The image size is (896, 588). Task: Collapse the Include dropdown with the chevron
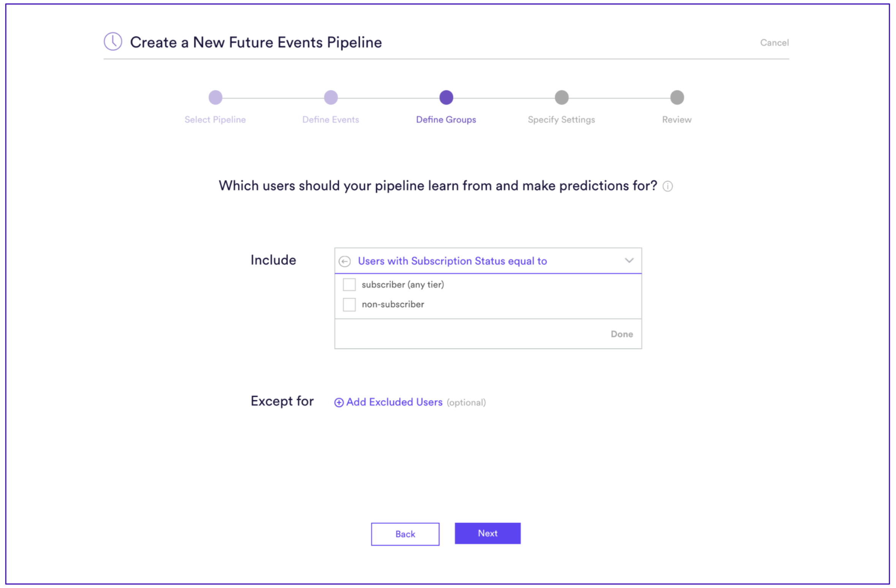(x=629, y=261)
